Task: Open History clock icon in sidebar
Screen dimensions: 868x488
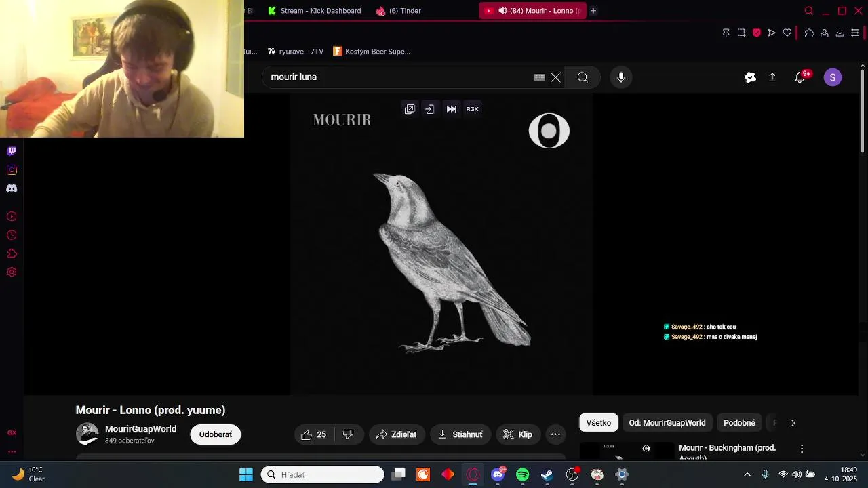Action: 12,235
